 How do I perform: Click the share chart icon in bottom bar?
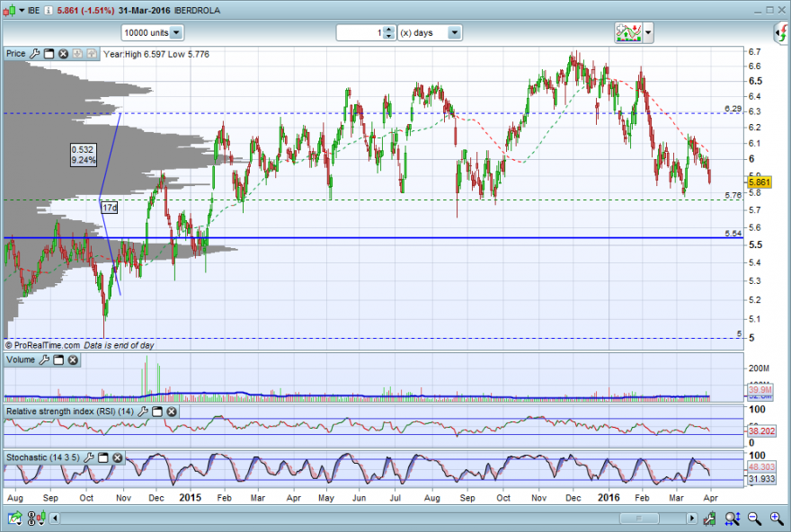click(14, 518)
